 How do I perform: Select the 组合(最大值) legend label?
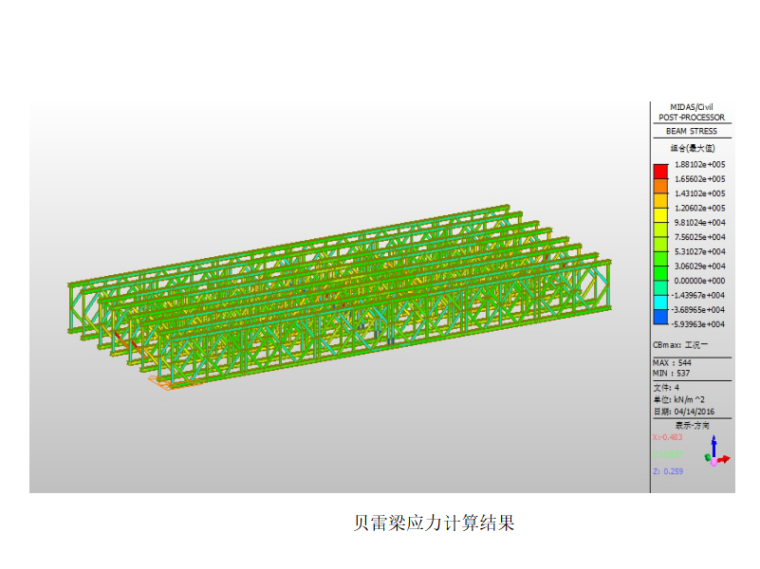(691, 148)
